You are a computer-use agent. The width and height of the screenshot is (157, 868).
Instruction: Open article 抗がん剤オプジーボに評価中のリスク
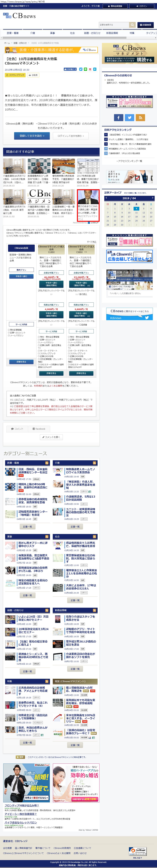click(x=33, y=545)
